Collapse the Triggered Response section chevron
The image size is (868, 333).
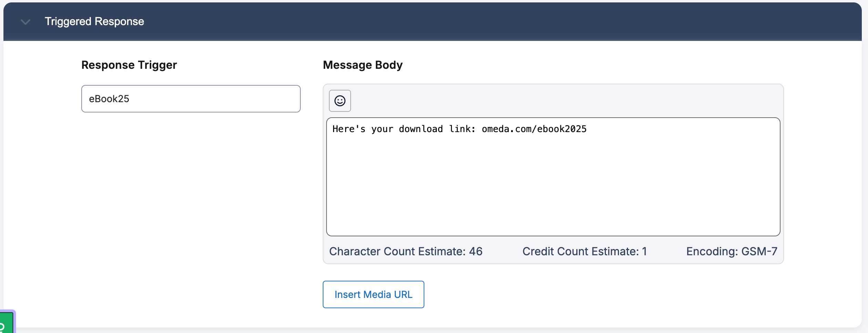[25, 22]
